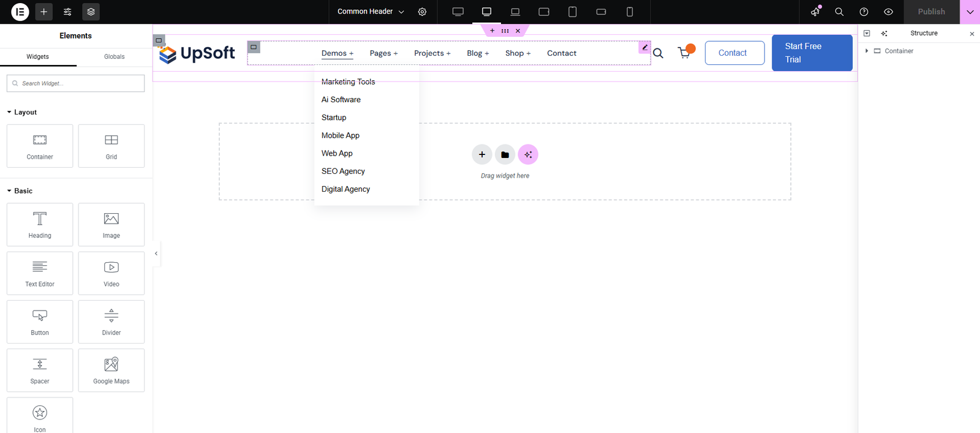Choose SEO Agency from Demos submenu
This screenshot has width=980, height=433.
tap(343, 171)
